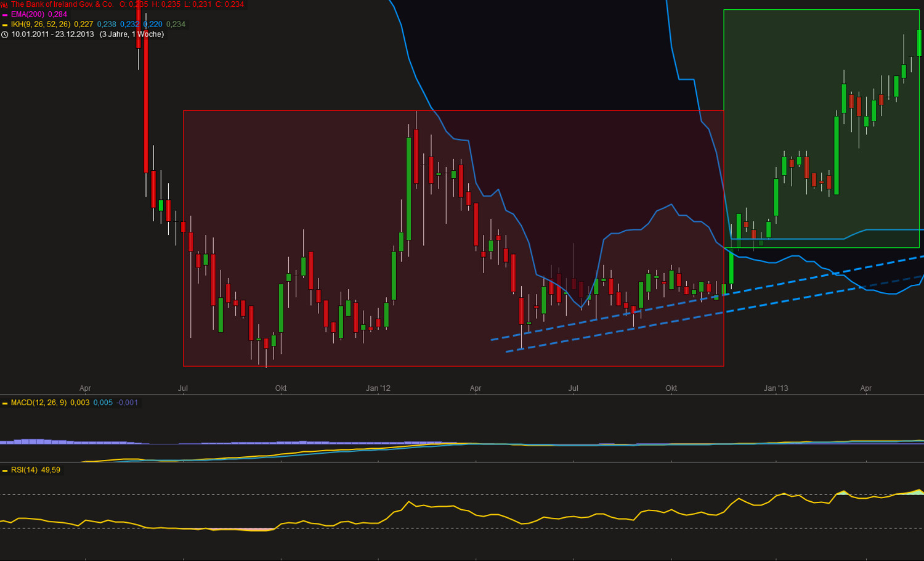Click the green IKH value 0,234

tap(176, 25)
